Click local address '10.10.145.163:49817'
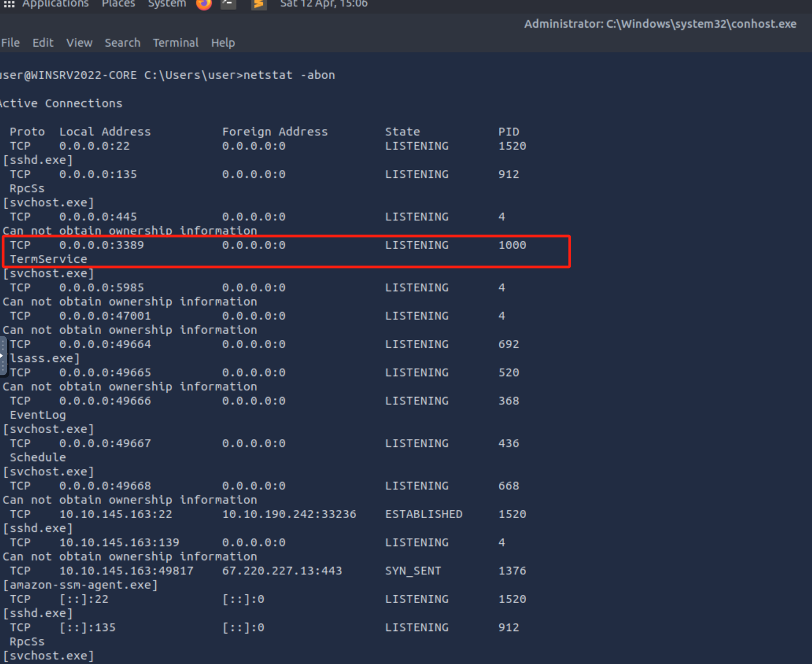812x664 pixels. point(126,571)
